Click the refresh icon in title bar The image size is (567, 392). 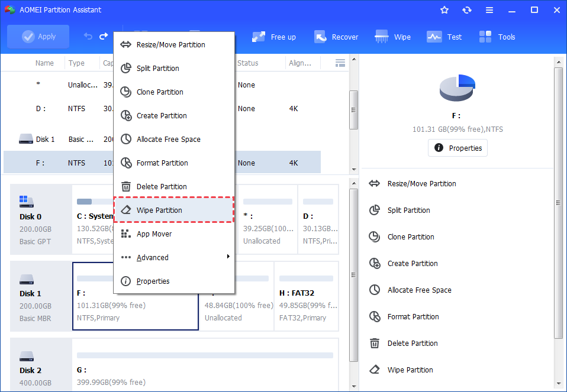pos(467,10)
